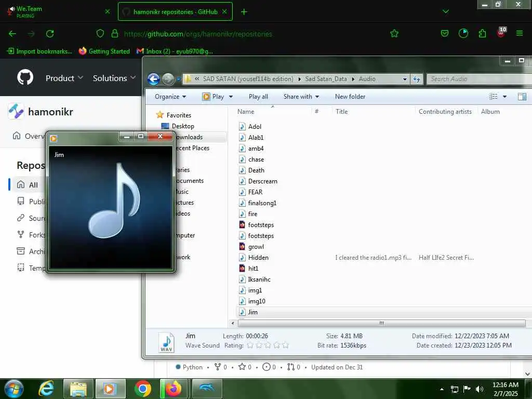Rate Jim with the fifth star
The image size is (532, 399).
point(285,345)
